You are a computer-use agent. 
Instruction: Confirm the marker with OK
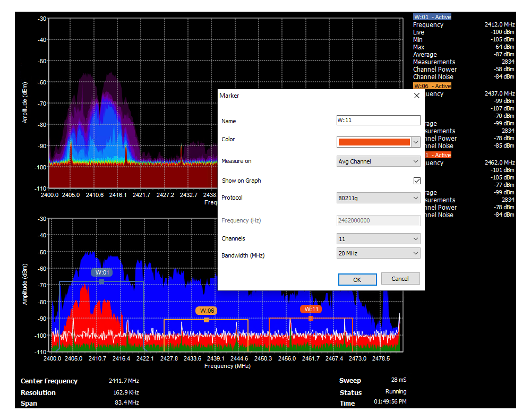click(357, 280)
